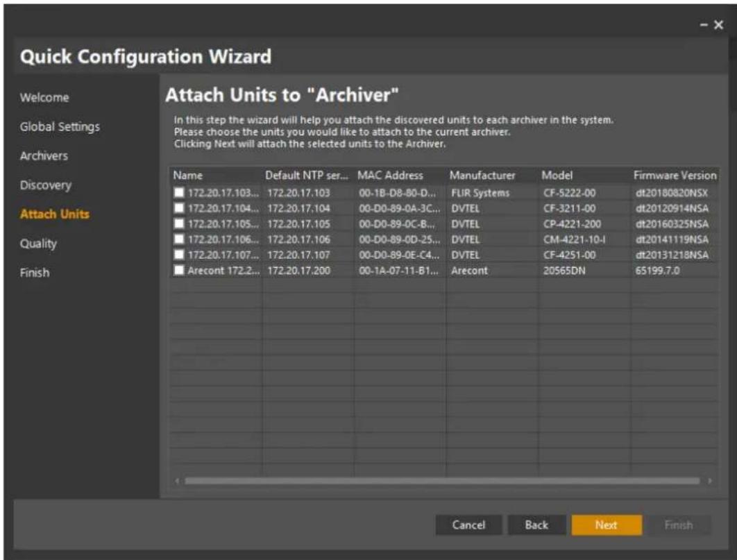737x560 pixels.
Task: Click MAC address starting 00-D0-89-0E-C4
Action: 399,255
